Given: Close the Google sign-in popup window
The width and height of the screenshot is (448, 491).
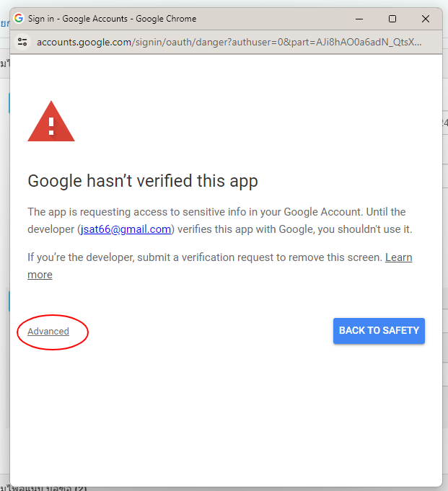Looking at the screenshot, I should click(x=426, y=19).
